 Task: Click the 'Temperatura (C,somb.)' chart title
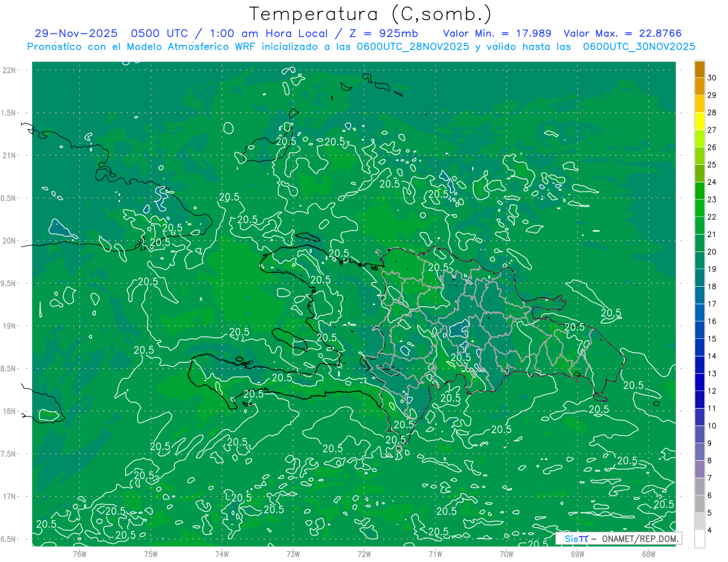[x=371, y=14]
